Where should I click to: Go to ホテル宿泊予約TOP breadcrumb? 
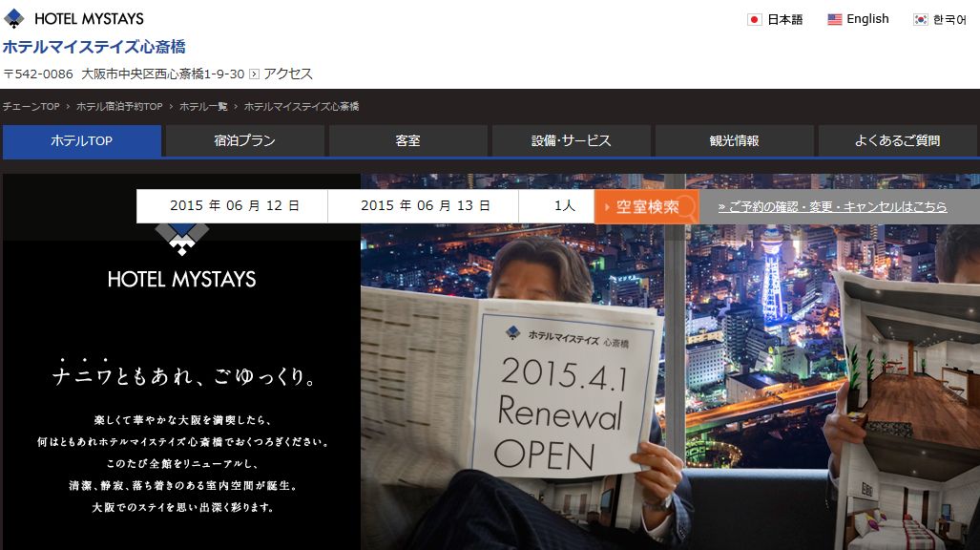point(119,106)
